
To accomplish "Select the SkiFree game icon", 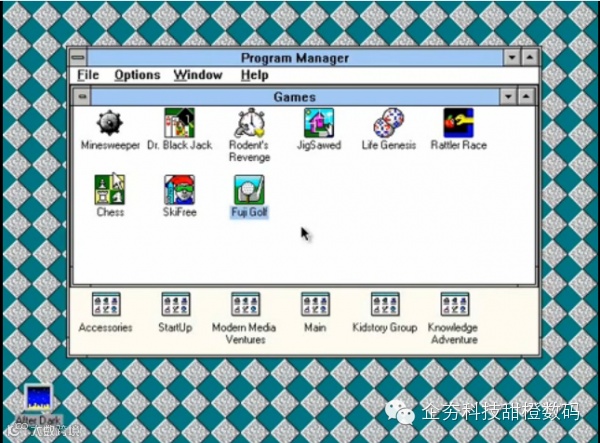I will click(179, 190).
